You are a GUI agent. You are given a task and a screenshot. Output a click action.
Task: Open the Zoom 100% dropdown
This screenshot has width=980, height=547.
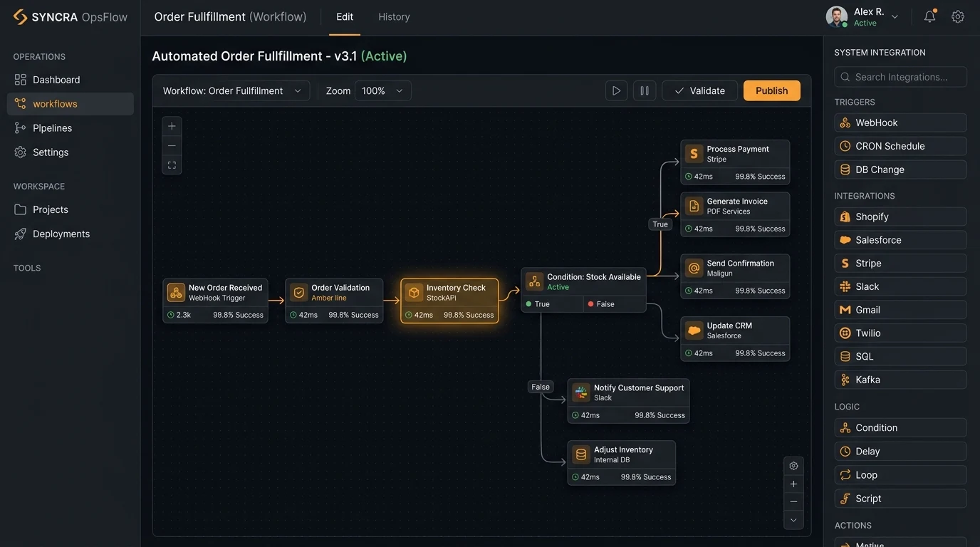click(x=382, y=90)
